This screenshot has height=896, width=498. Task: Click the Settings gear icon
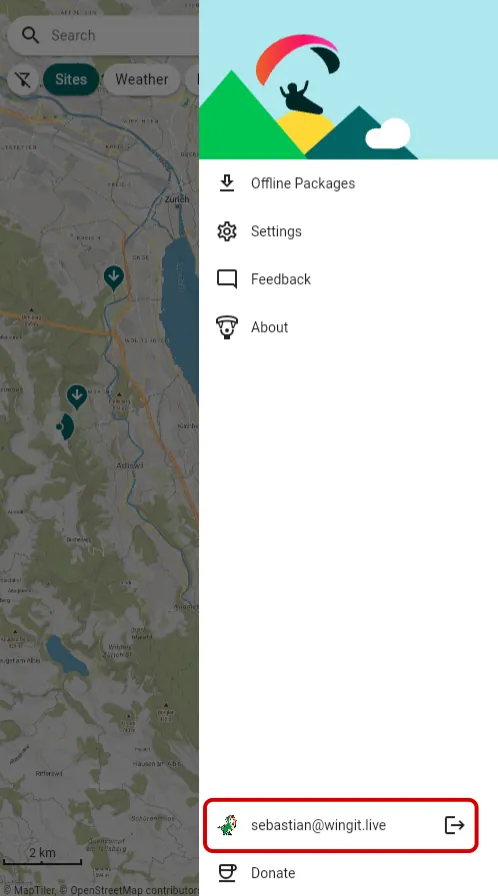[x=227, y=231]
